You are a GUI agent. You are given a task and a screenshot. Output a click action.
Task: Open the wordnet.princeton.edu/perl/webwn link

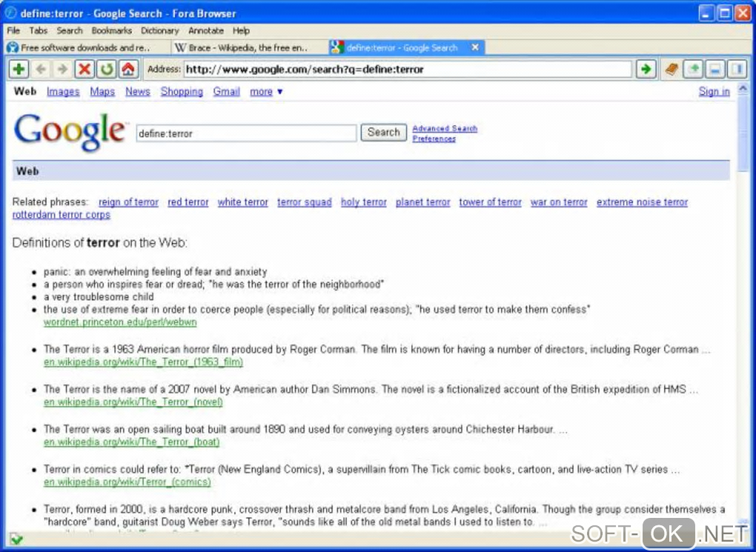pyautogui.click(x=120, y=322)
